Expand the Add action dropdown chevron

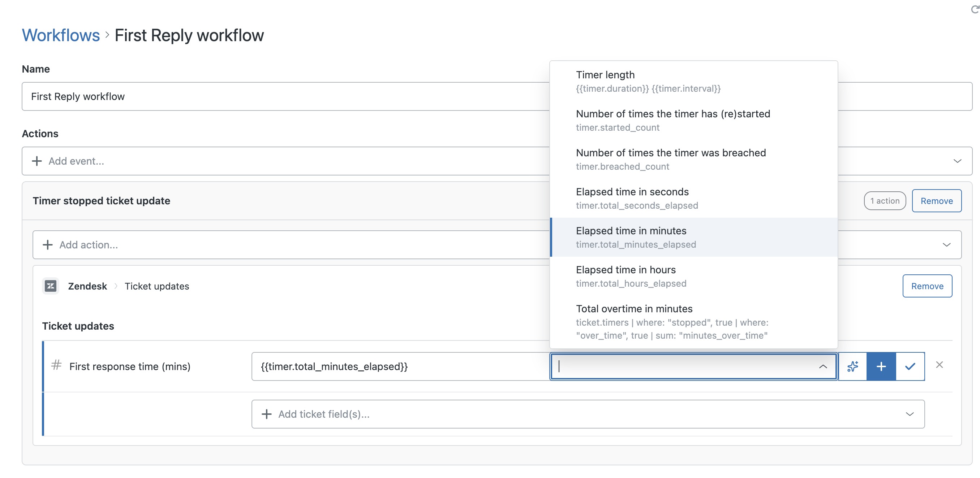click(946, 245)
